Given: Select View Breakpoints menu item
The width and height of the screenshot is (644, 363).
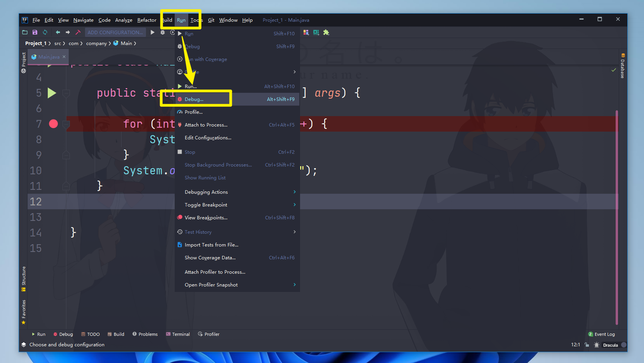Looking at the screenshot, I should [237, 217].
